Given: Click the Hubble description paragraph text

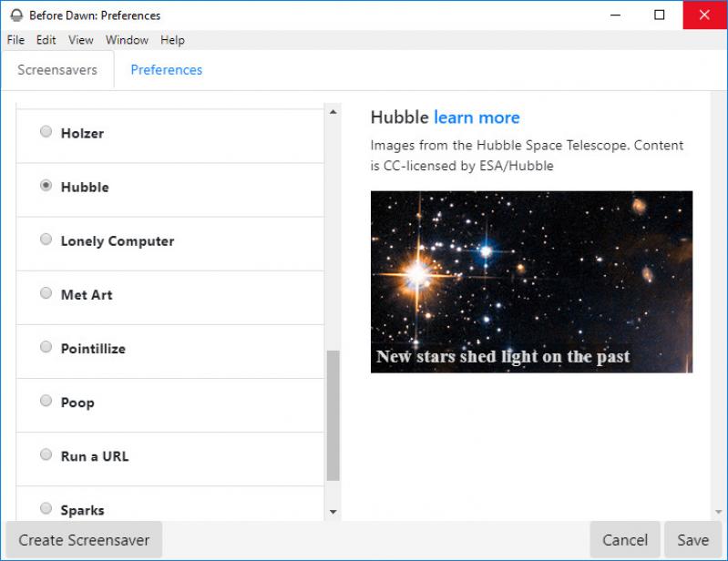Looking at the screenshot, I should pos(527,156).
